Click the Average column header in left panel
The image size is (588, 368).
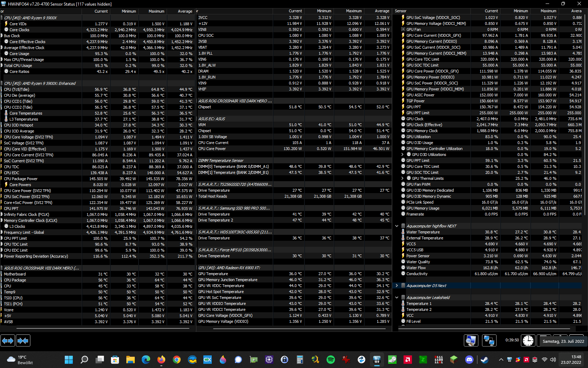(180, 11)
